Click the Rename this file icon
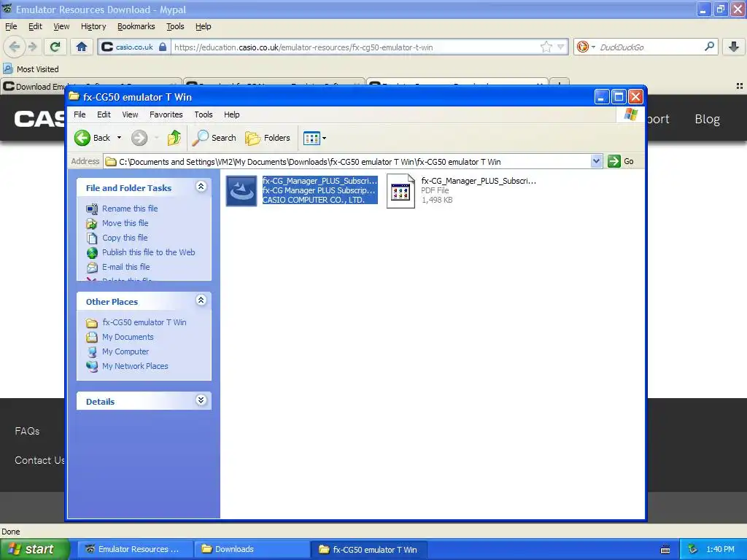 (x=92, y=209)
